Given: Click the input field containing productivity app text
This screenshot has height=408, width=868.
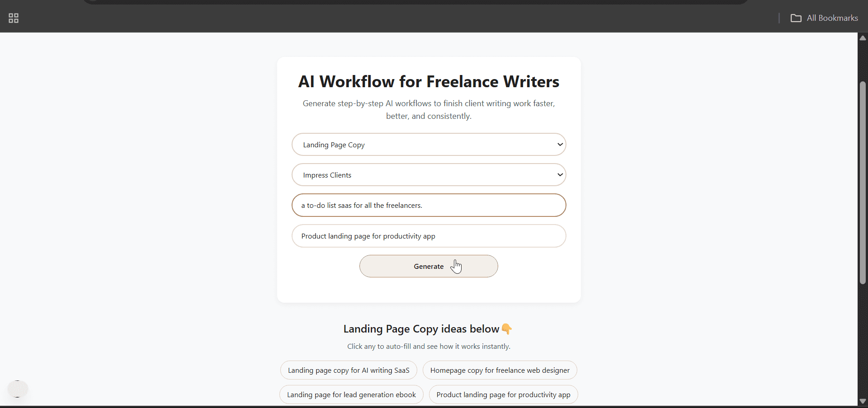Looking at the screenshot, I should (x=429, y=236).
